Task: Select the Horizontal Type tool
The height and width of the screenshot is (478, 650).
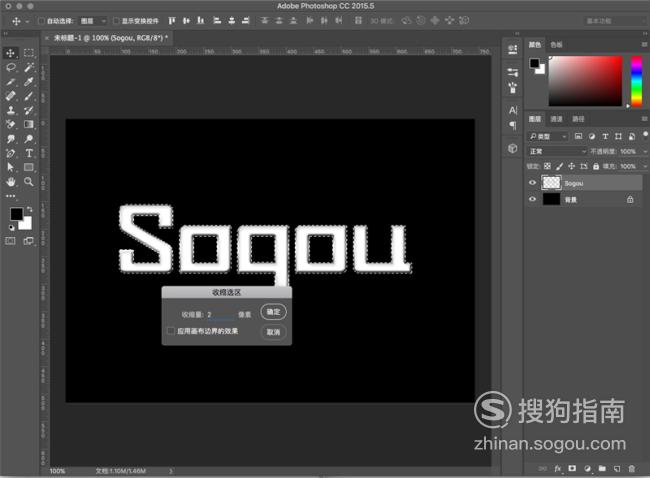Action: coord(29,153)
